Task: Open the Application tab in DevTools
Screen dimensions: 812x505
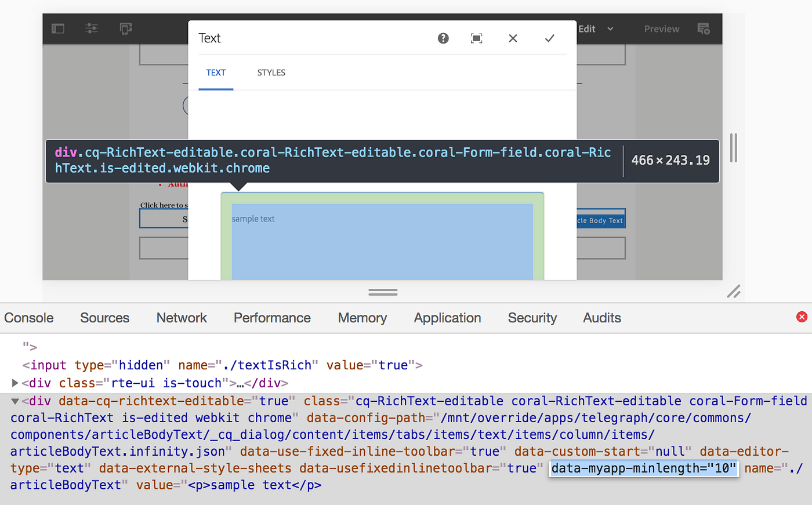Action: (448, 318)
